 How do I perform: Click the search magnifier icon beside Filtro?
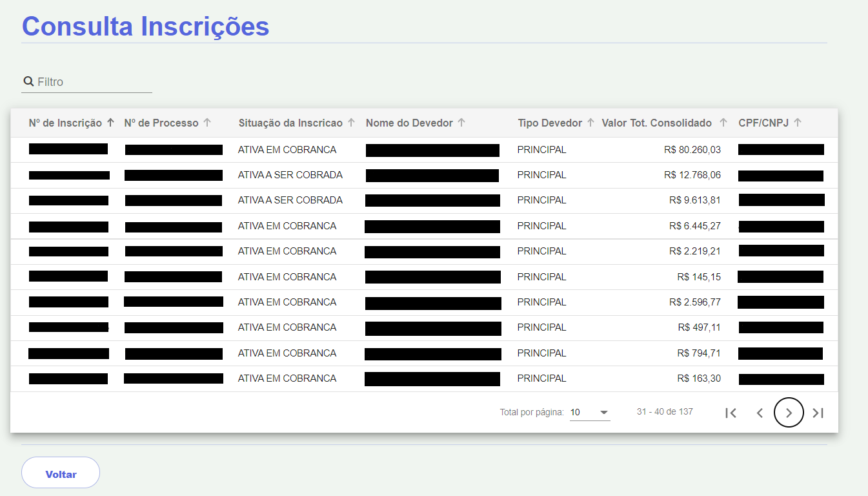[x=28, y=81]
